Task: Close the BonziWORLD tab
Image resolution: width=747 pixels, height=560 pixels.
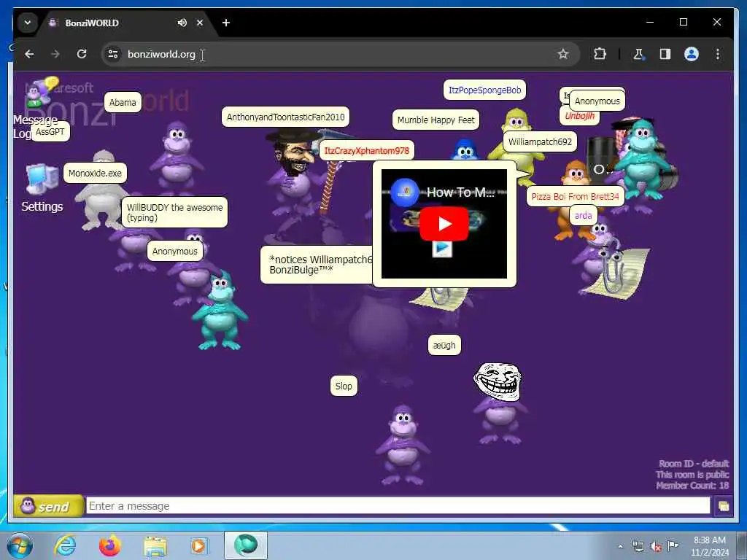Action: 200,23
